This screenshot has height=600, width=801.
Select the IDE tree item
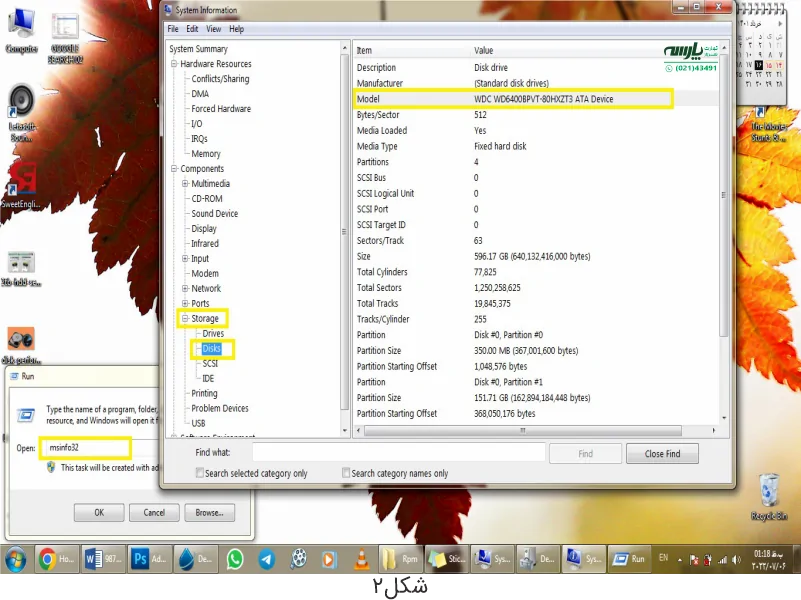point(208,378)
